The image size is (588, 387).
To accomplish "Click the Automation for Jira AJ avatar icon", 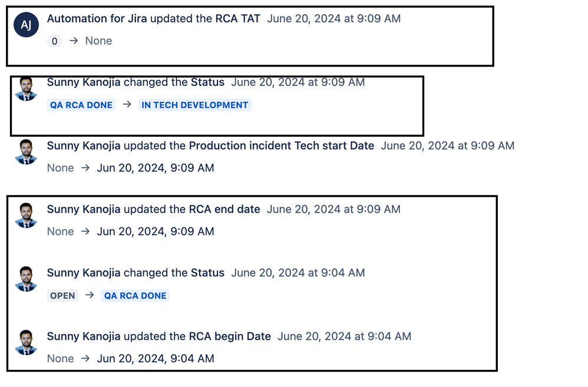I will (26, 25).
